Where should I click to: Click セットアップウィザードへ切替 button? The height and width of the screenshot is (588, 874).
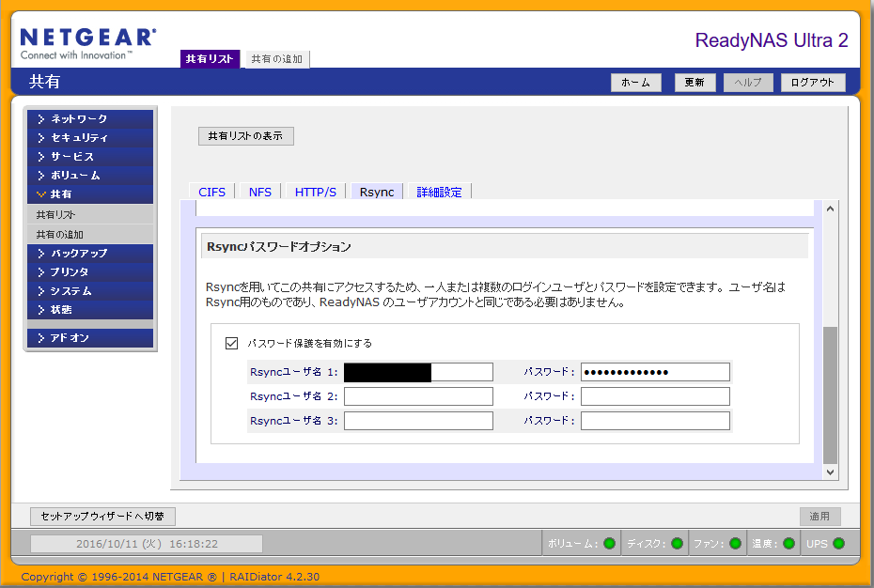point(102,516)
